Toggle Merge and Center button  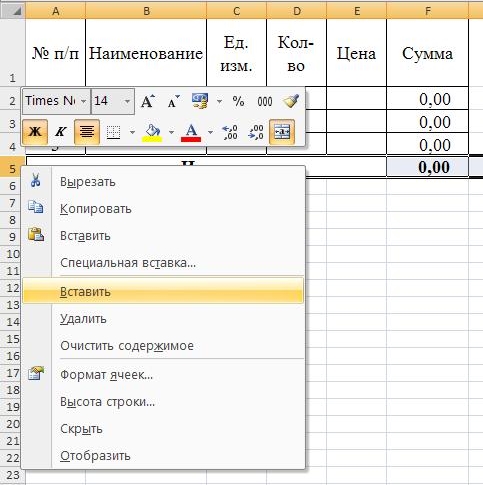(x=282, y=132)
